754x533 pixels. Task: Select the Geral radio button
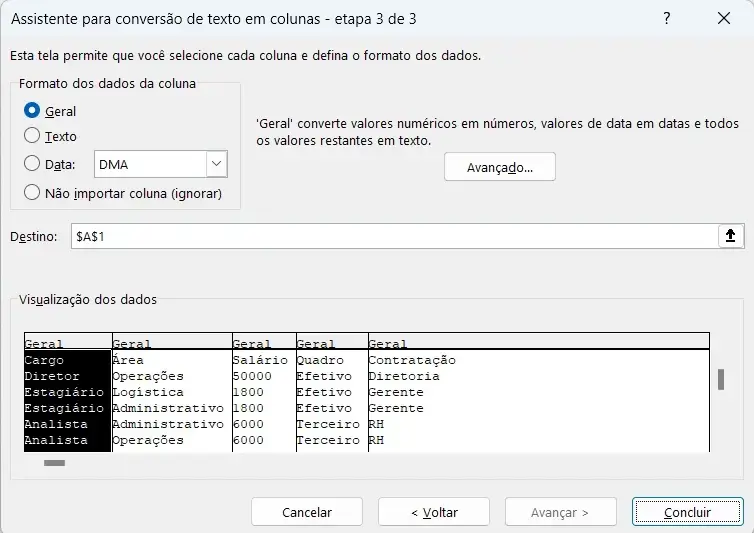(32, 111)
